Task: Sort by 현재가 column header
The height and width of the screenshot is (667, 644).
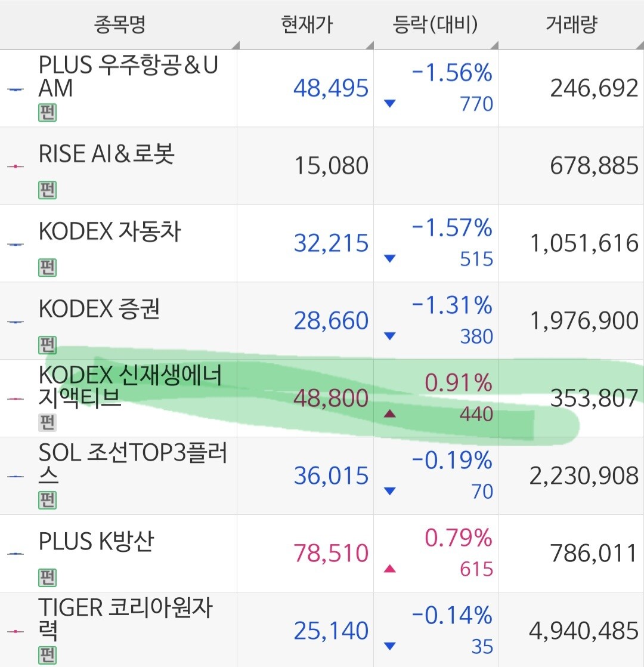Action: coord(306,25)
